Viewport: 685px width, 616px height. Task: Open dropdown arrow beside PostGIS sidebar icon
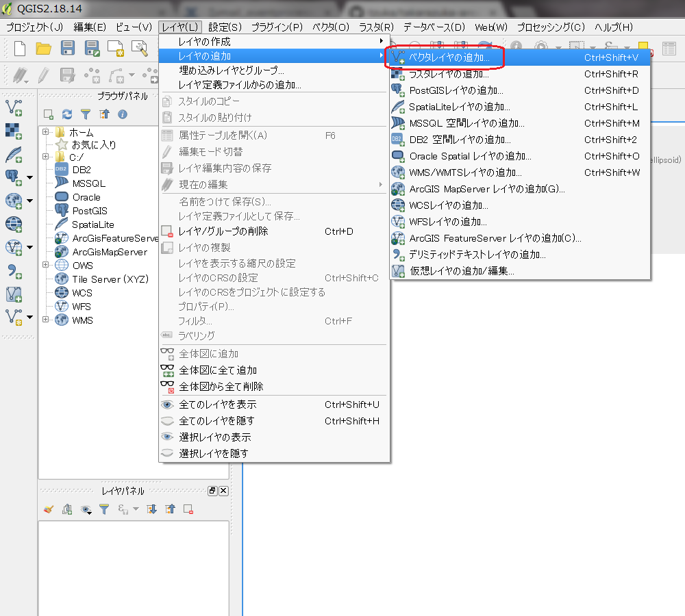pos(29,178)
